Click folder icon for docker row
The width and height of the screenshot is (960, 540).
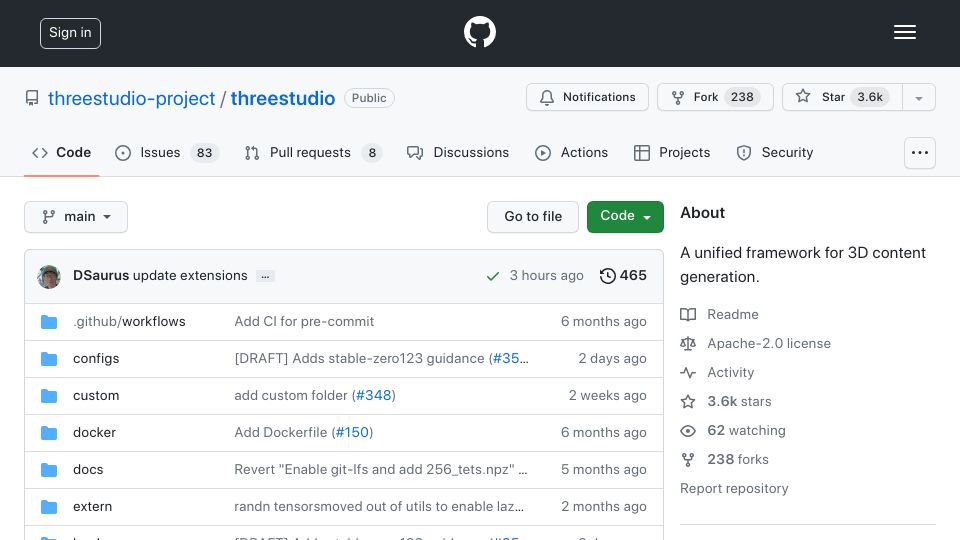pyautogui.click(x=49, y=433)
